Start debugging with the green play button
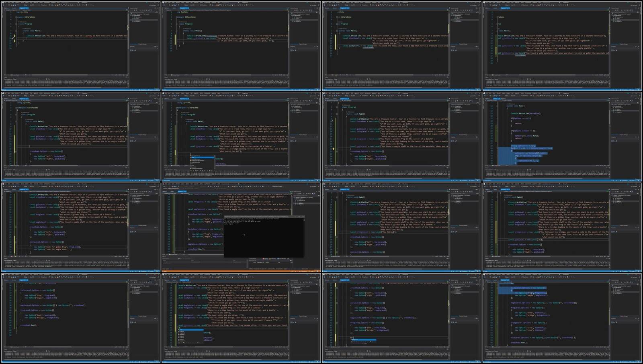 [x=40, y=5]
